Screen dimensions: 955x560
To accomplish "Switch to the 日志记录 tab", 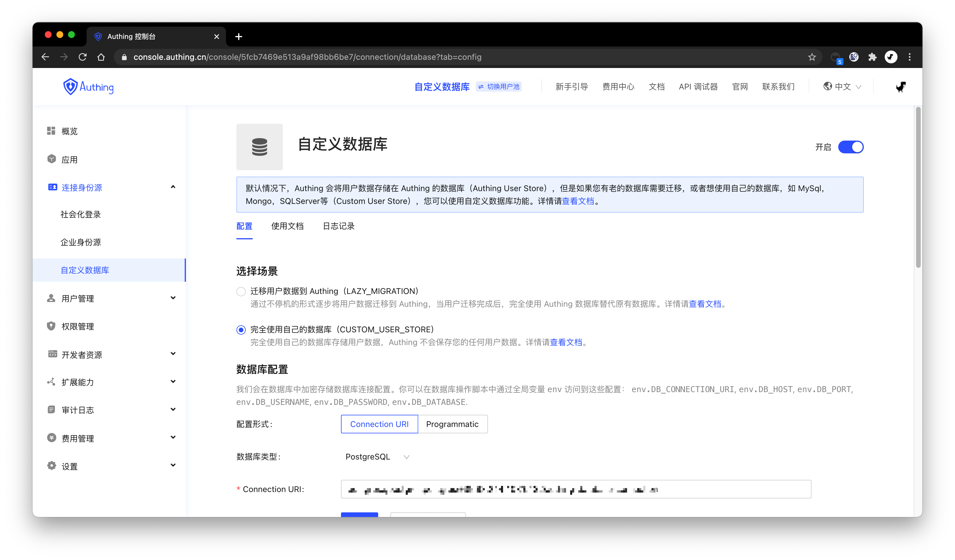I will pos(338,226).
